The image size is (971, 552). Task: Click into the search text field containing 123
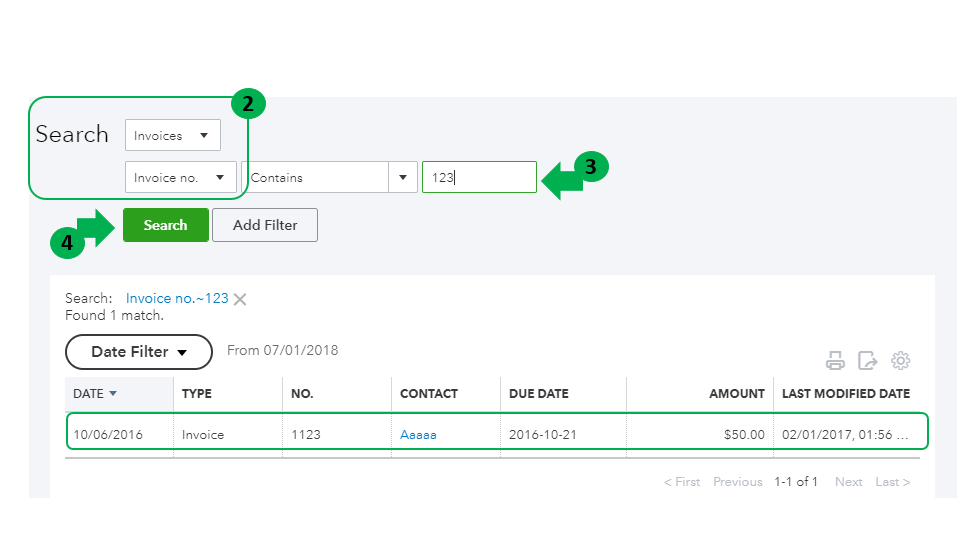[x=479, y=178]
